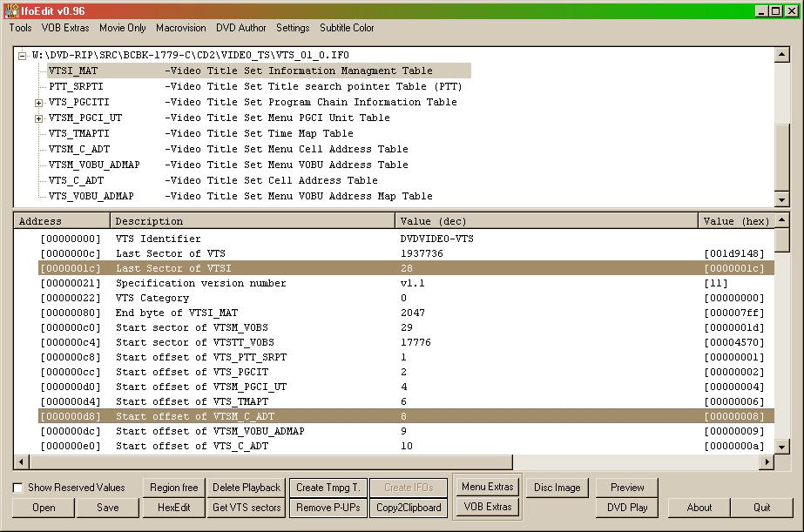
Task: Click value list scroll up arrow
Action: click(781, 220)
